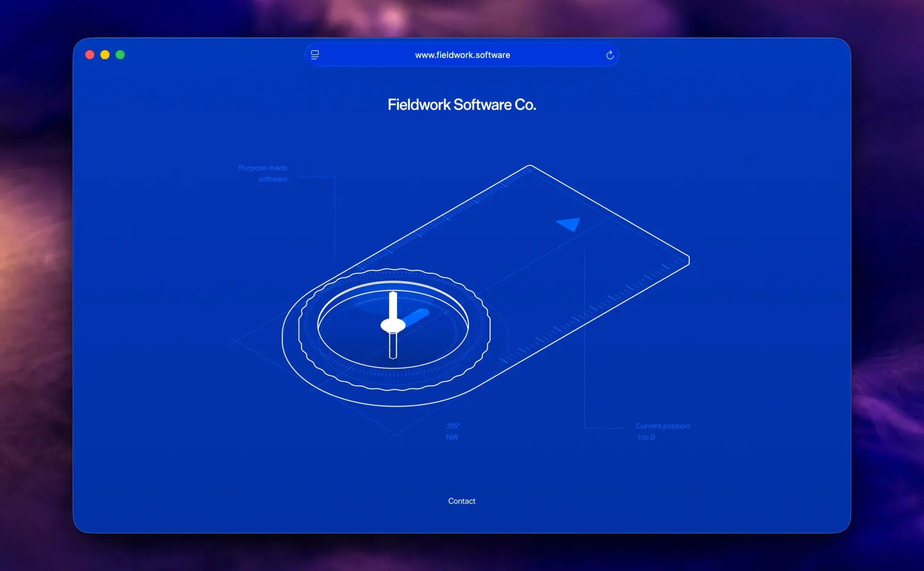Image resolution: width=924 pixels, height=571 pixels.
Task: Click the blue direction arrow on compass baseplate
Action: (x=570, y=224)
